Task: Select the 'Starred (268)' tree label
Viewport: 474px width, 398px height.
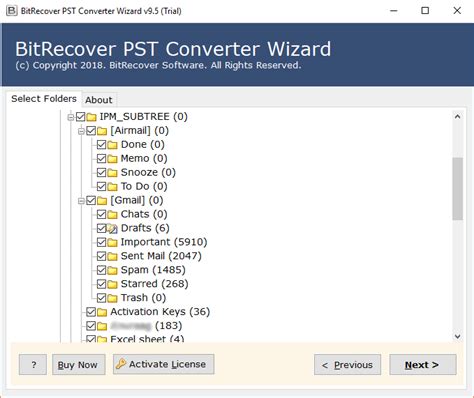Action: [154, 284]
